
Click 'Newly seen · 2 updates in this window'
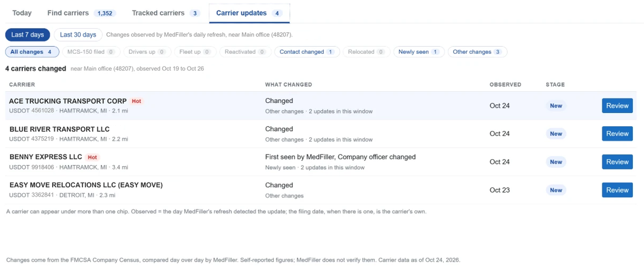315,167
